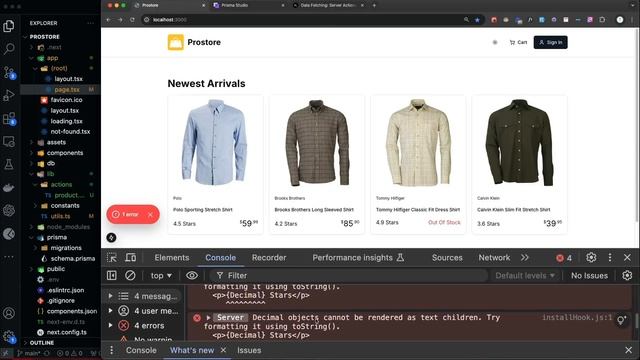
Task: Expand the Server Decimal error message
Action: coord(209,317)
